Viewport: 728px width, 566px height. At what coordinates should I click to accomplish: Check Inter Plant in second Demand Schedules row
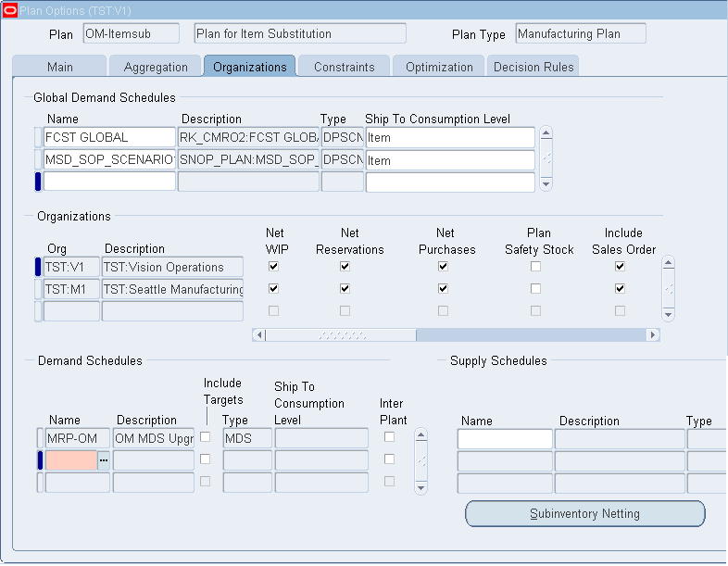(390, 459)
